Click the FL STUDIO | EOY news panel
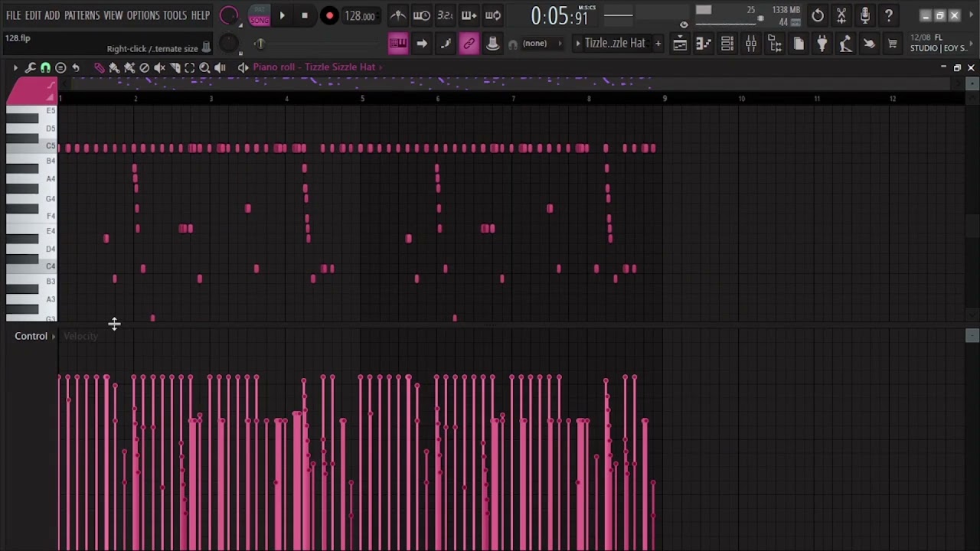 (937, 43)
